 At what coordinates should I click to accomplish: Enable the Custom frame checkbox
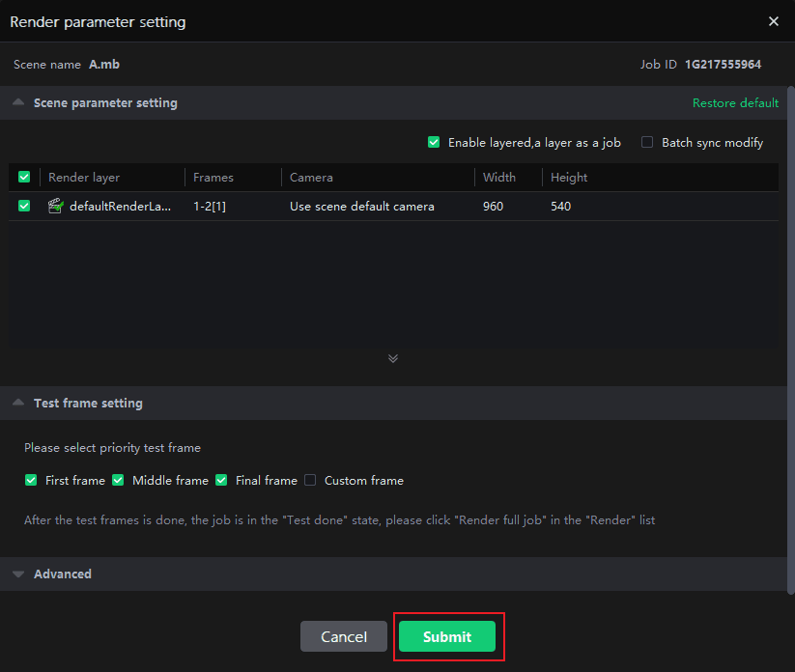(x=310, y=480)
